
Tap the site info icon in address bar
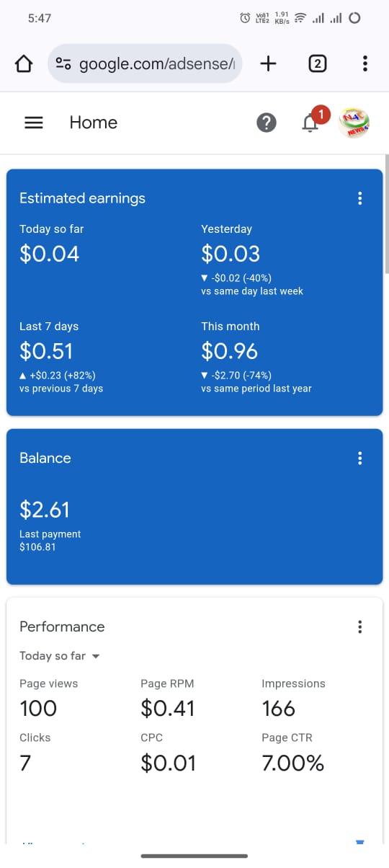pos(63,64)
